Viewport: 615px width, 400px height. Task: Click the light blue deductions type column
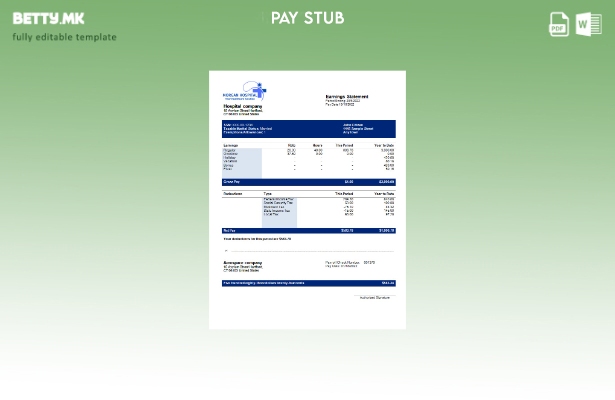click(279, 211)
